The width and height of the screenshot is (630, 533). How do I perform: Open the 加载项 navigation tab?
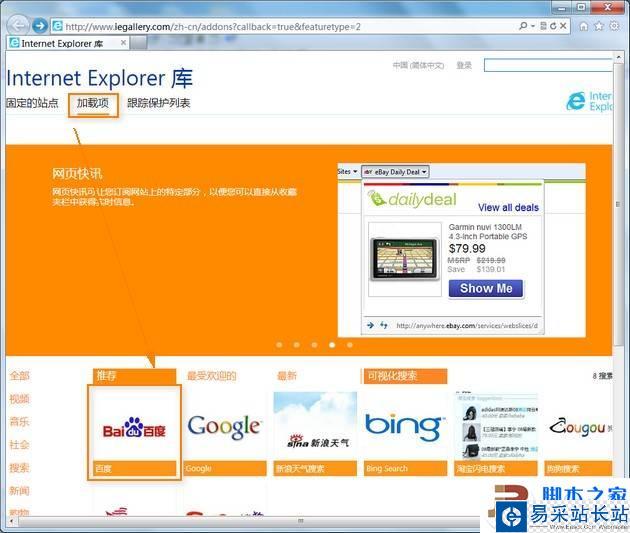(x=93, y=104)
